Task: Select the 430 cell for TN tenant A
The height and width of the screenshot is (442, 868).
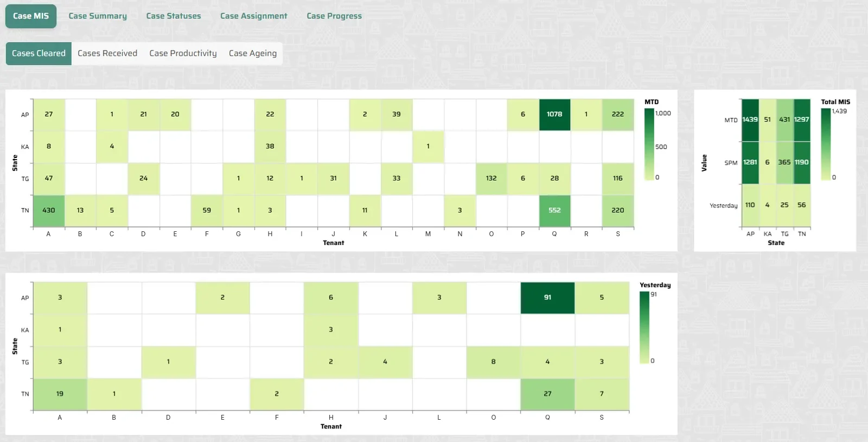Action: (49, 211)
